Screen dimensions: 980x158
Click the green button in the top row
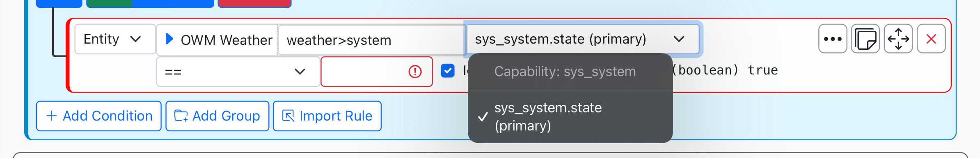click(109, 3)
